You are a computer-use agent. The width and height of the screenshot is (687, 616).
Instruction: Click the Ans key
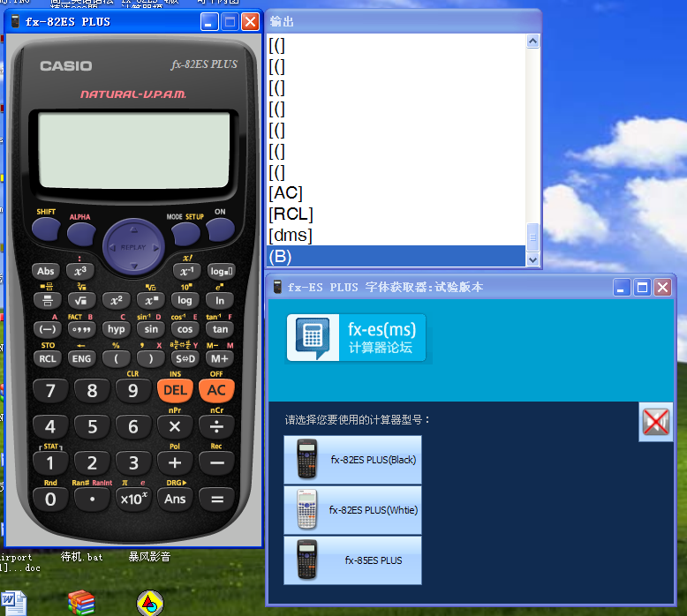175,500
